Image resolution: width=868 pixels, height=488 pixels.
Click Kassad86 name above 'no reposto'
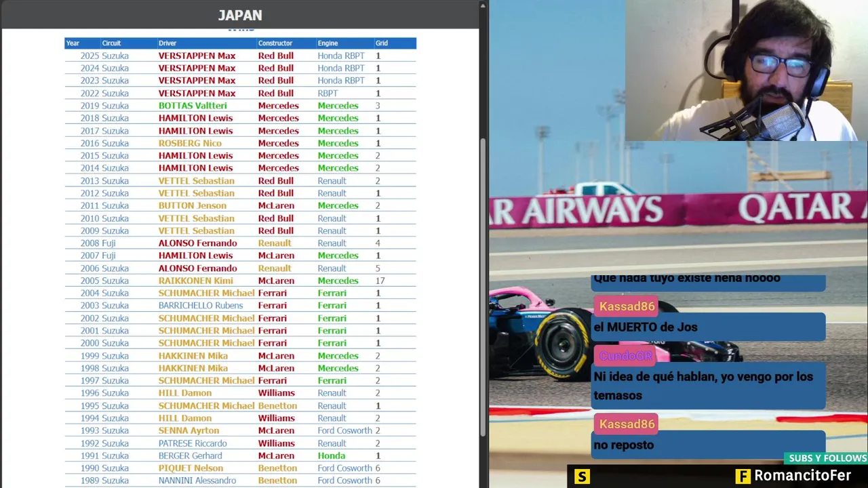click(627, 424)
